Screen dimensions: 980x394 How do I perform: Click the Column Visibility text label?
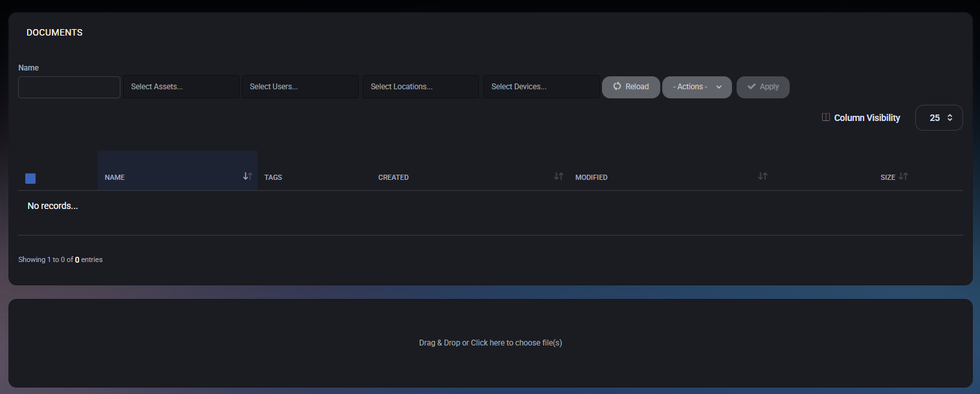867,118
